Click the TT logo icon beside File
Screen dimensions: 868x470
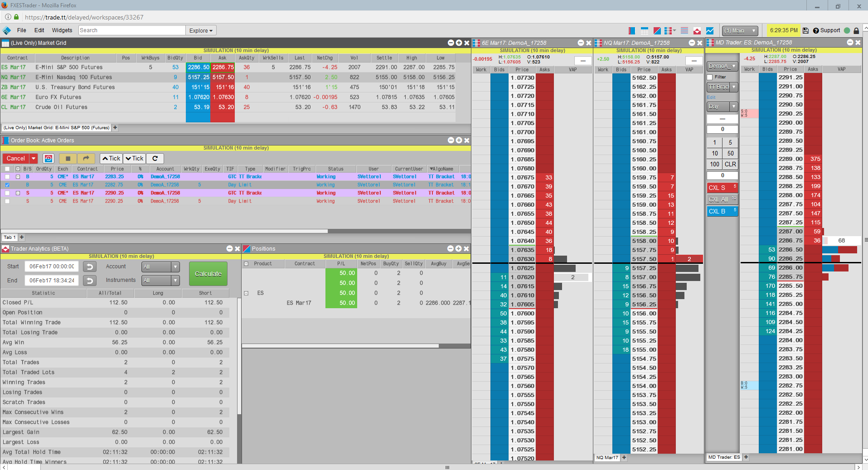point(7,30)
